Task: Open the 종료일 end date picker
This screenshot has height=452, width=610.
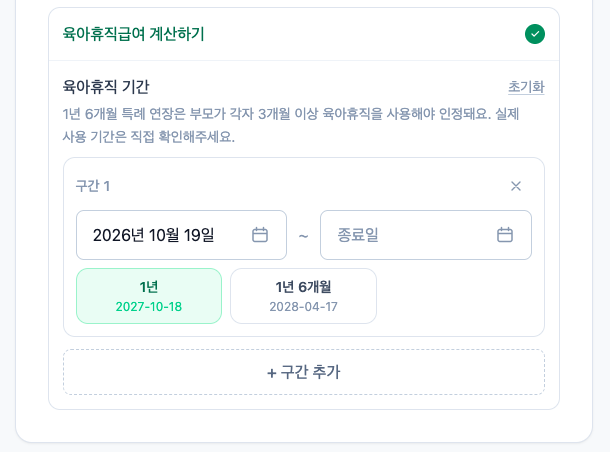Action: (426, 235)
